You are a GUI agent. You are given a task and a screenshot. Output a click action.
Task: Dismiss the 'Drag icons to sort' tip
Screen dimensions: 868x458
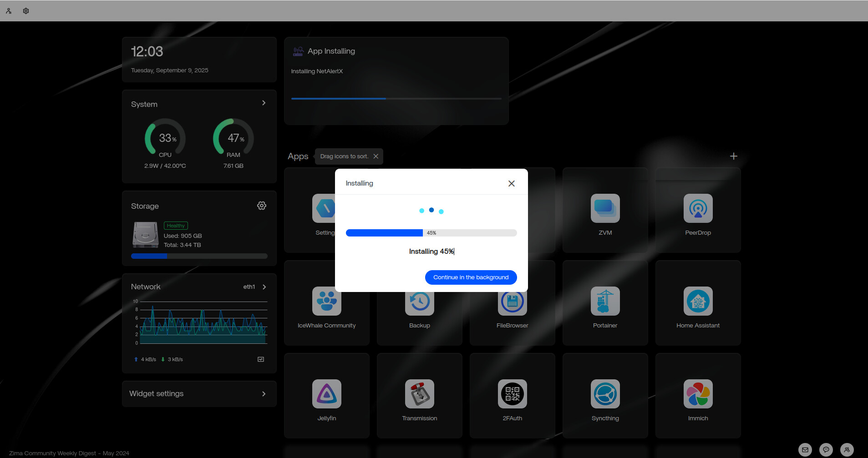(376, 156)
